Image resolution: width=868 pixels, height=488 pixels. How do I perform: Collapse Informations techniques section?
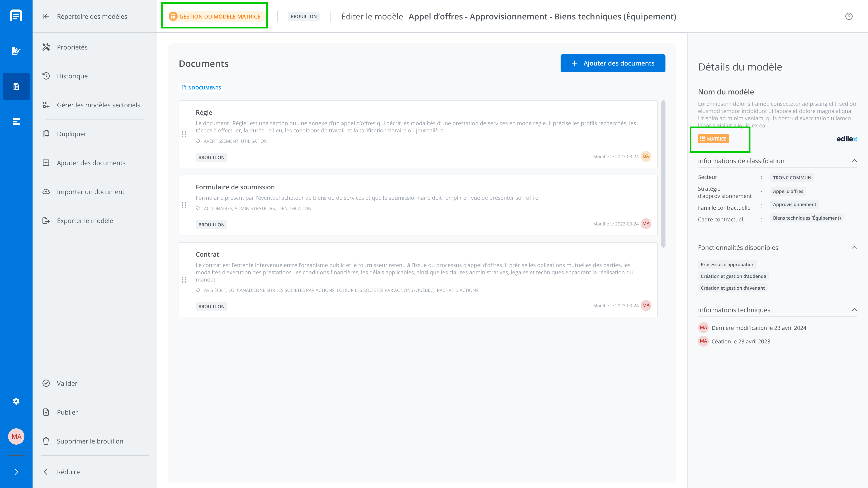[x=854, y=310]
